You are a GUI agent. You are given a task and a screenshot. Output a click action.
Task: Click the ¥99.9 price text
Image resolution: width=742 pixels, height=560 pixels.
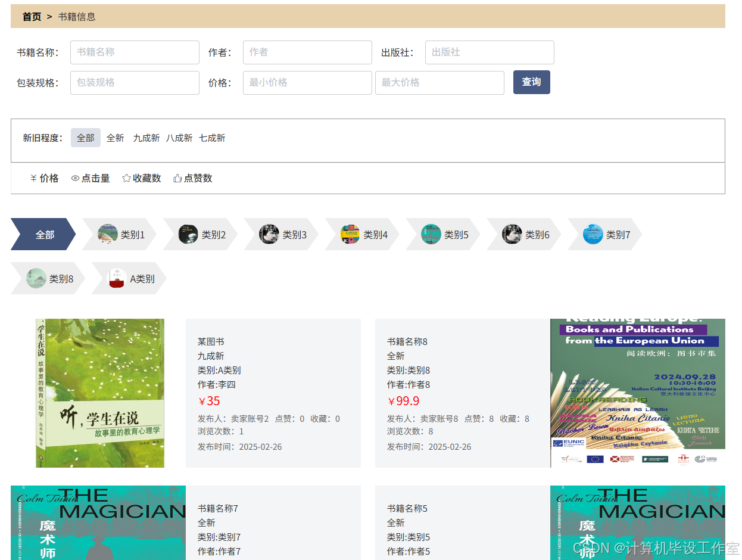[x=403, y=401]
